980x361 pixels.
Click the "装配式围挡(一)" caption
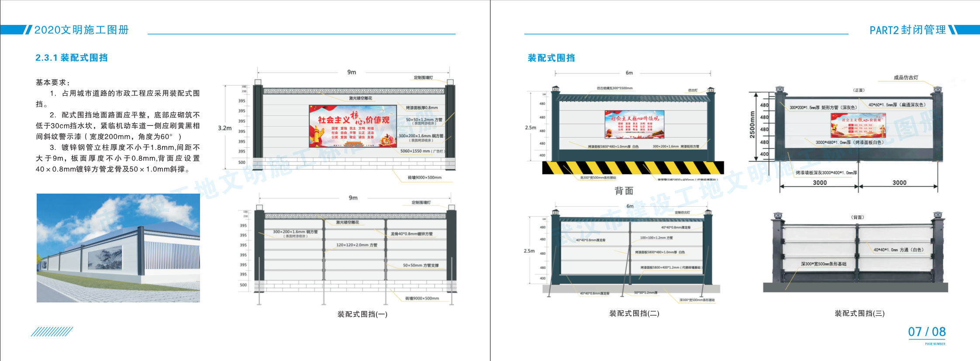[x=362, y=314]
